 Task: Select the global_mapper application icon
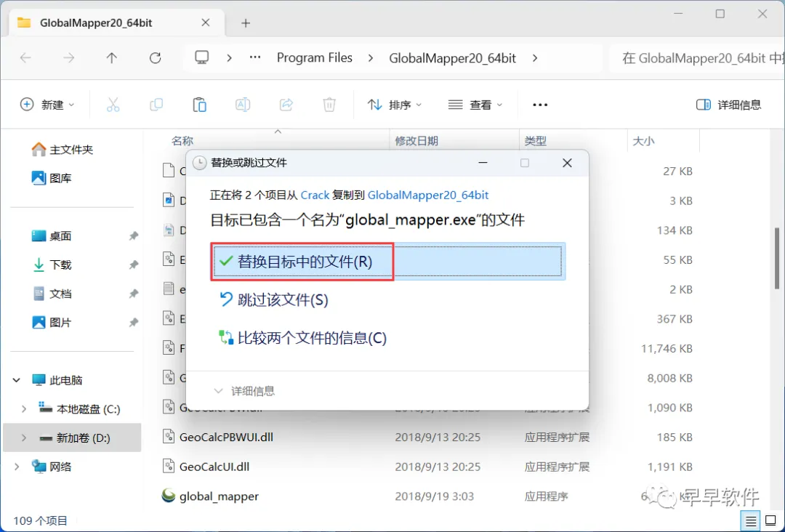coord(169,496)
